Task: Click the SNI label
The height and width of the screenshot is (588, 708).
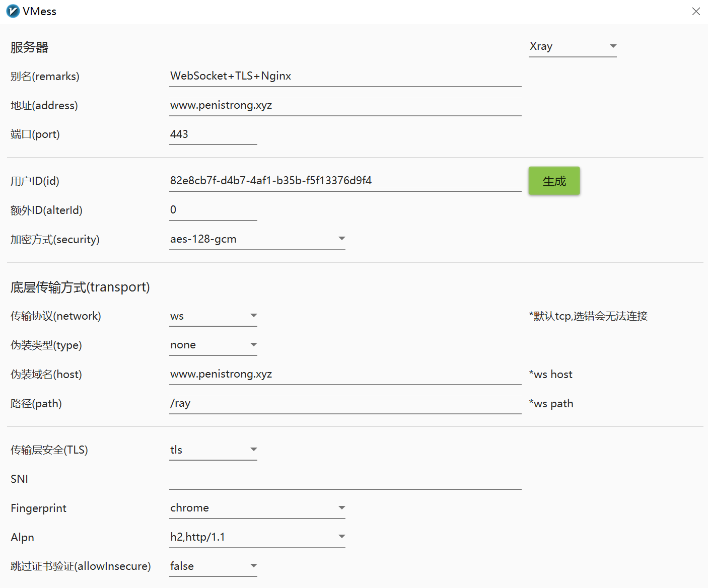Action: (x=19, y=479)
